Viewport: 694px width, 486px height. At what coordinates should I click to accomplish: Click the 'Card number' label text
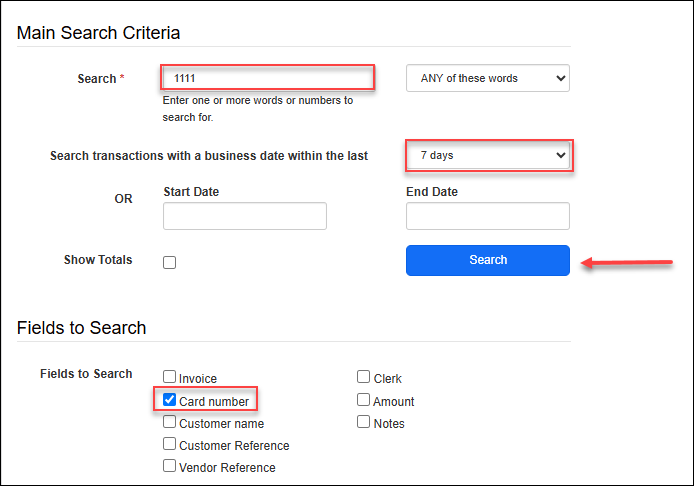click(x=214, y=402)
